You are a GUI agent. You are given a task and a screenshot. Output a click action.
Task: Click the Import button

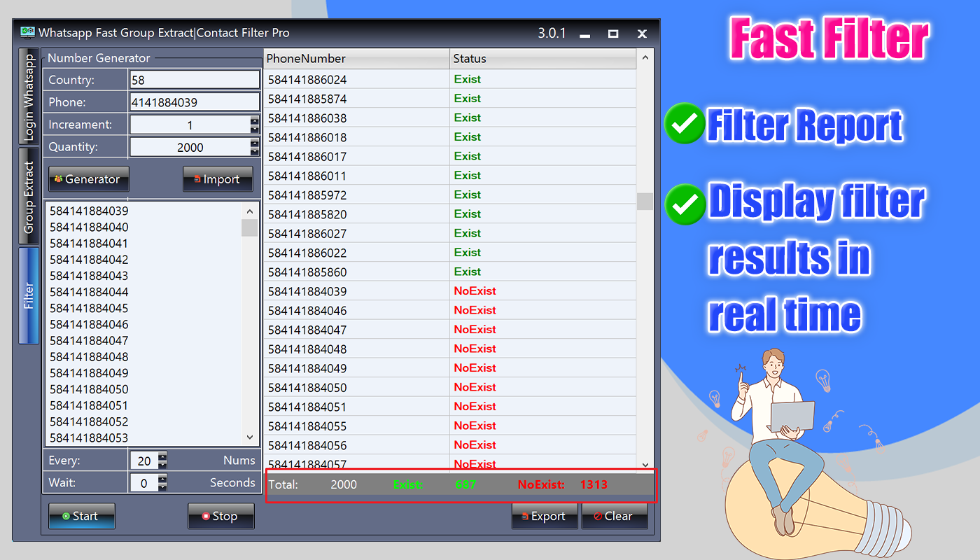pyautogui.click(x=218, y=179)
